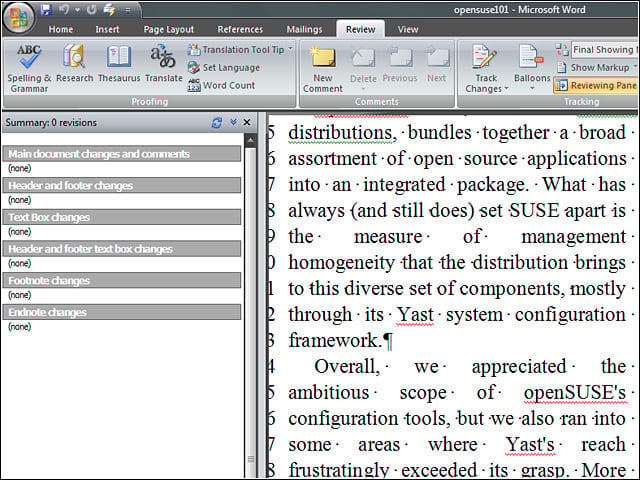Open Word Count
The image size is (640, 480).
coord(221,85)
